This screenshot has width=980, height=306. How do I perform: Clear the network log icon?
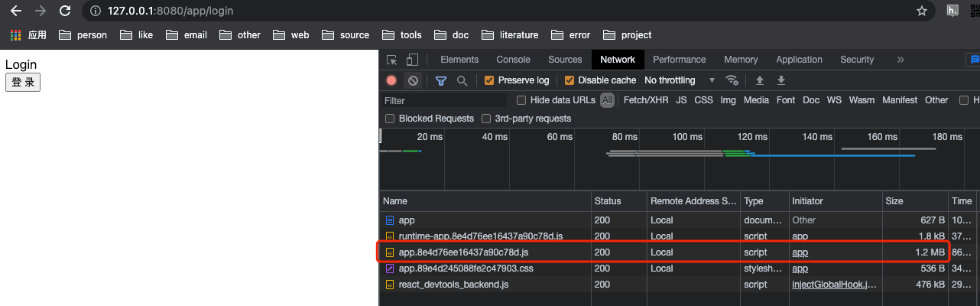click(413, 80)
